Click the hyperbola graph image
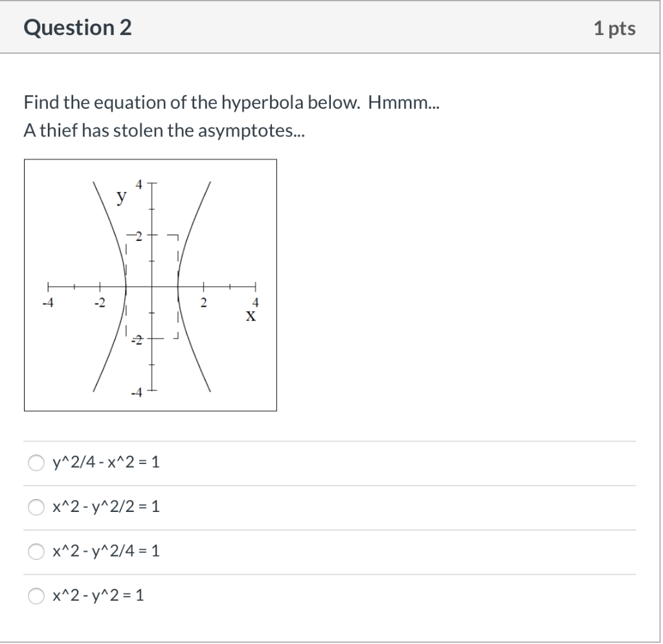663x644 pixels. tap(150, 285)
